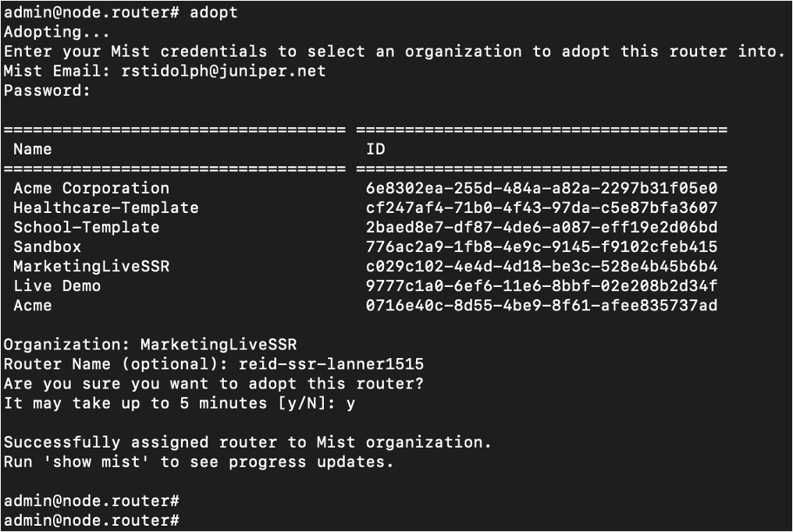The image size is (793, 532).
Task: Click the Mist email rstidolph@juniper.net
Action: click(x=223, y=71)
